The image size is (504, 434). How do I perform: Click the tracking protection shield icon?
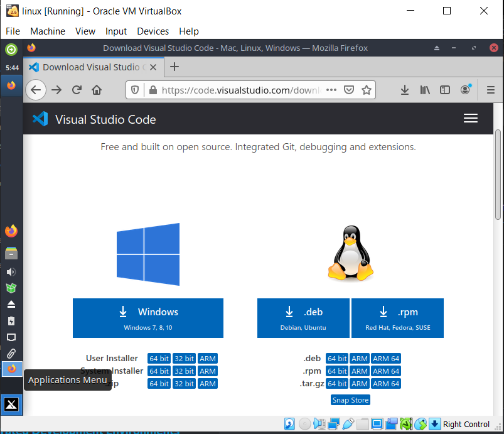pyautogui.click(x=134, y=90)
